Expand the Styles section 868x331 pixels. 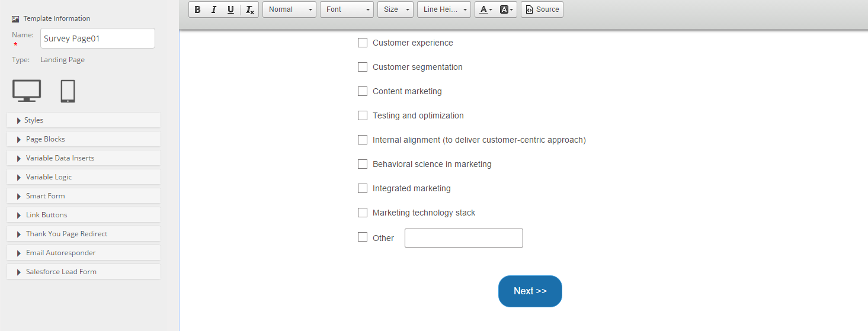(x=84, y=120)
